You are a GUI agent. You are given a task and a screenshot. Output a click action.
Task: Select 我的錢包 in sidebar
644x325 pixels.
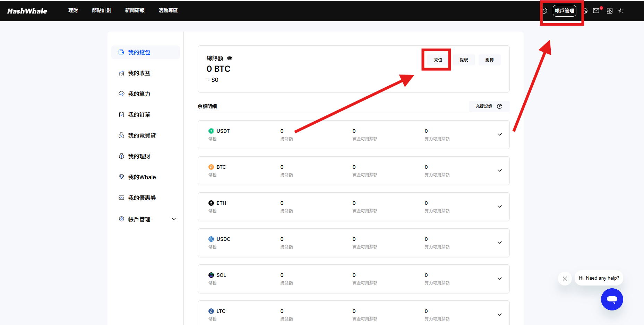[145, 52]
